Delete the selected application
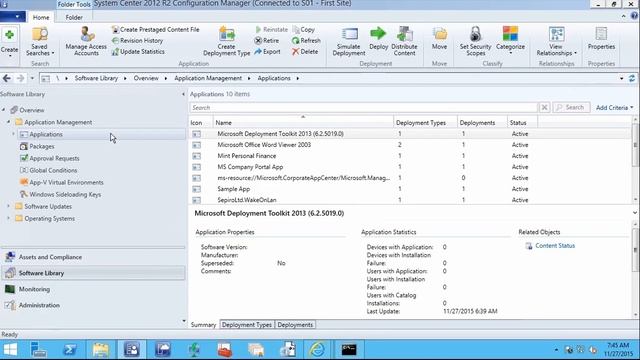Viewport: 640px width, 360px height. coord(305,51)
